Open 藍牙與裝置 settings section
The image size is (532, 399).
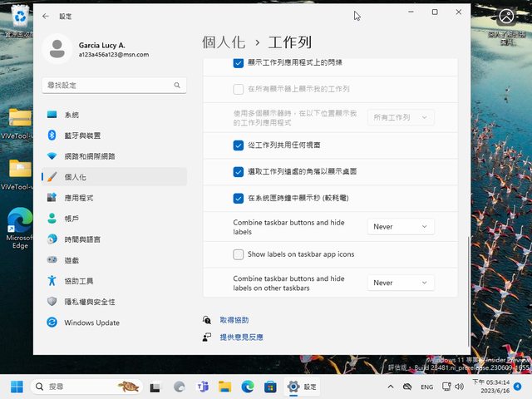pos(82,135)
